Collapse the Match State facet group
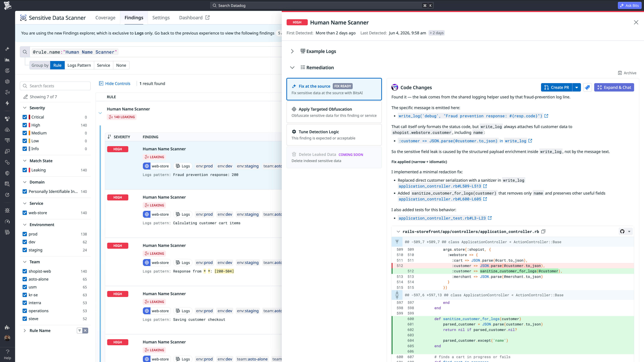This screenshot has width=644, height=362. click(25, 161)
